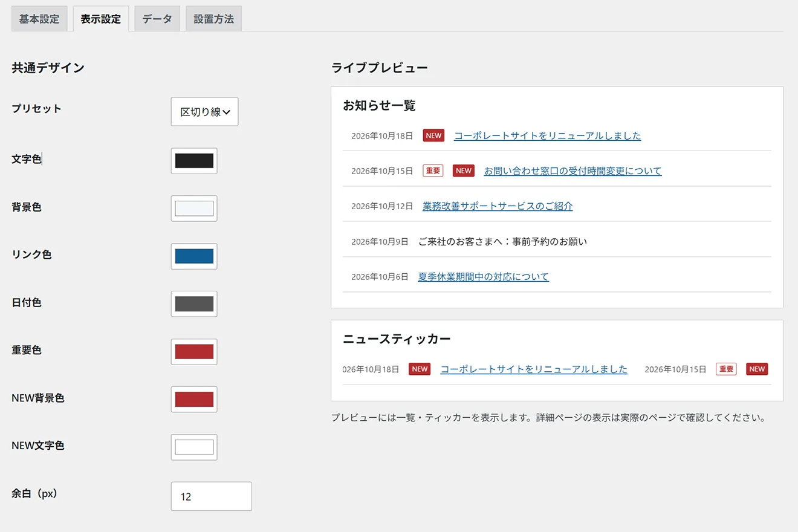Go to the 設置方法 tab

(214, 19)
